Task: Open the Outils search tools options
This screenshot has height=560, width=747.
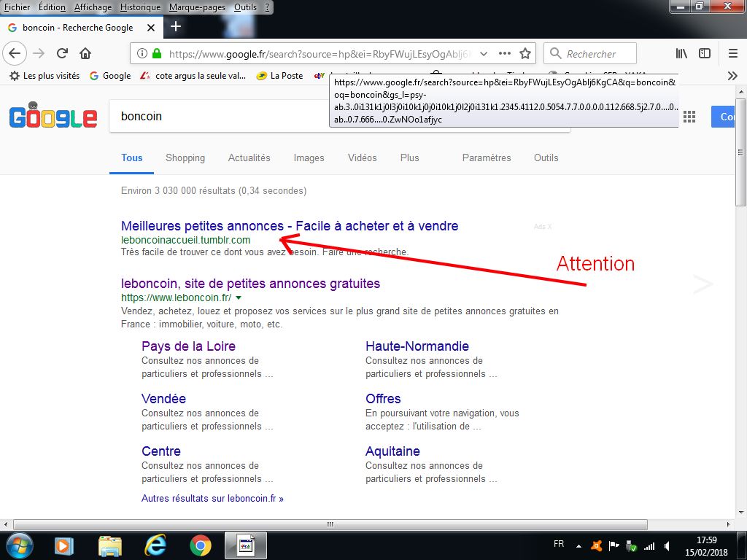Action: (x=546, y=157)
